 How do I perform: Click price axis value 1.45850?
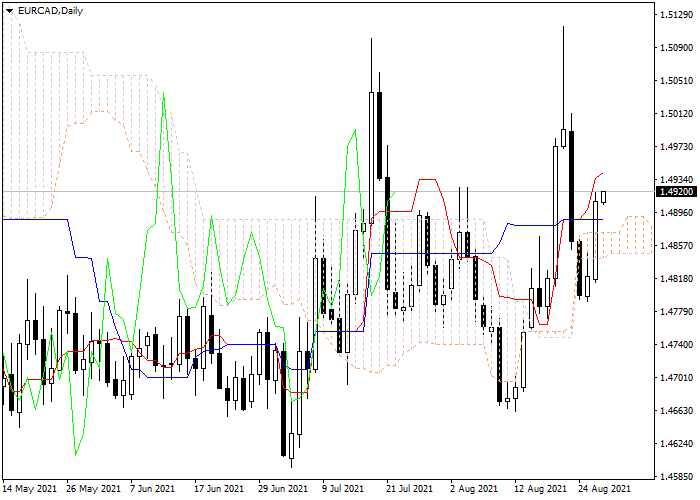[676, 477]
